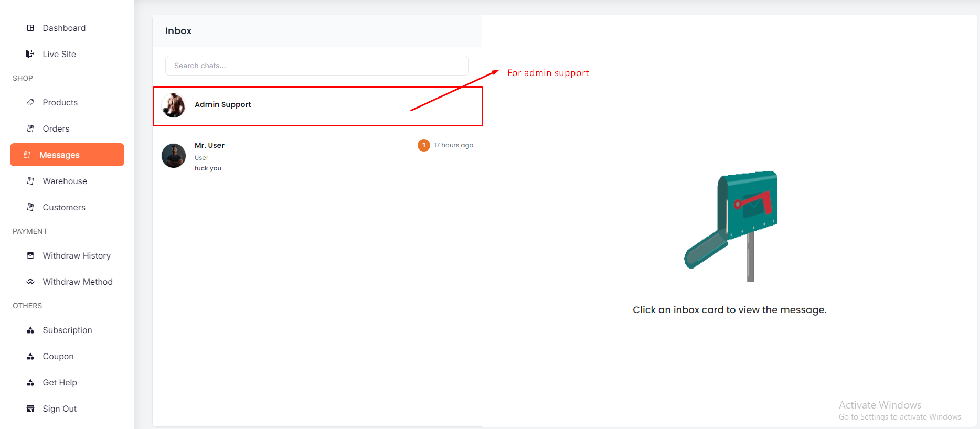Click the orange unread count badge
This screenshot has height=429, width=980.
coord(424,145)
